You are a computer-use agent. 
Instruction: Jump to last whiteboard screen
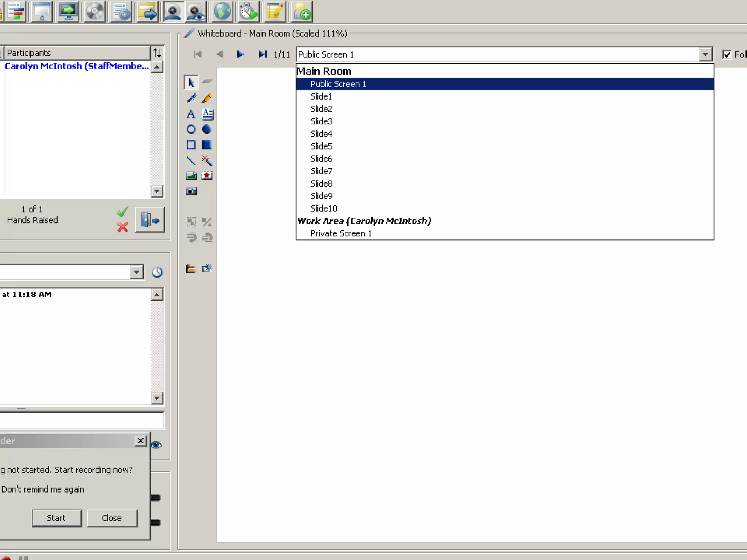tap(263, 54)
